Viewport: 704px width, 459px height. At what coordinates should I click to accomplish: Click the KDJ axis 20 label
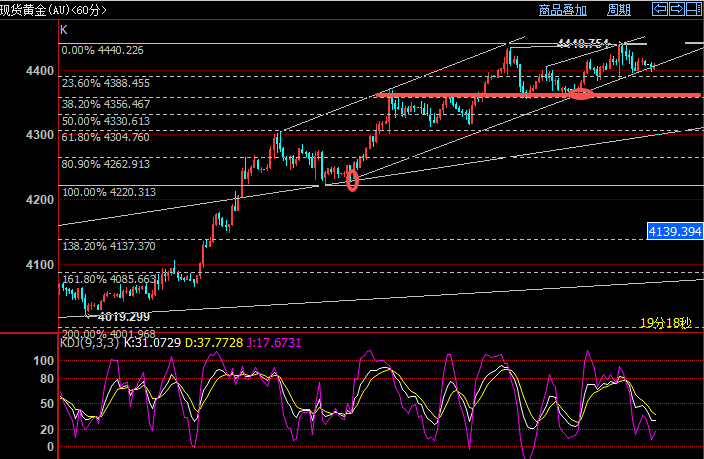pos(47,430)
